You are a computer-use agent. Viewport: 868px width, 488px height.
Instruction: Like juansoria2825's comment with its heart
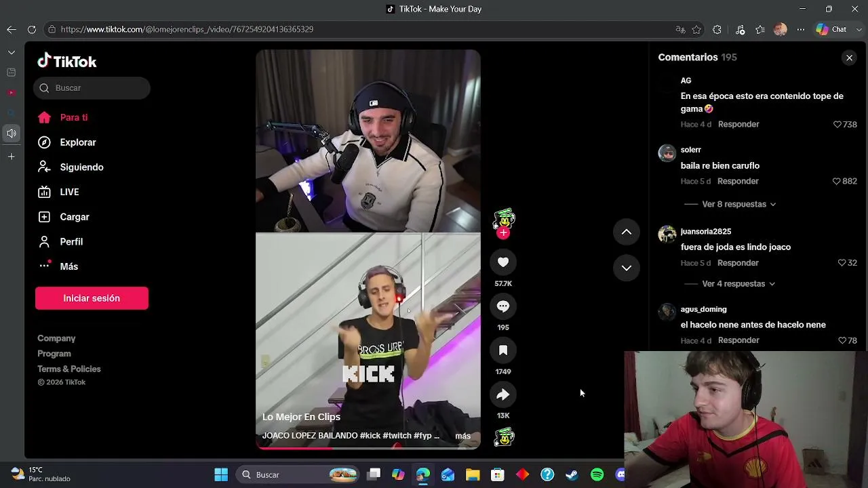tap(842, 263)
